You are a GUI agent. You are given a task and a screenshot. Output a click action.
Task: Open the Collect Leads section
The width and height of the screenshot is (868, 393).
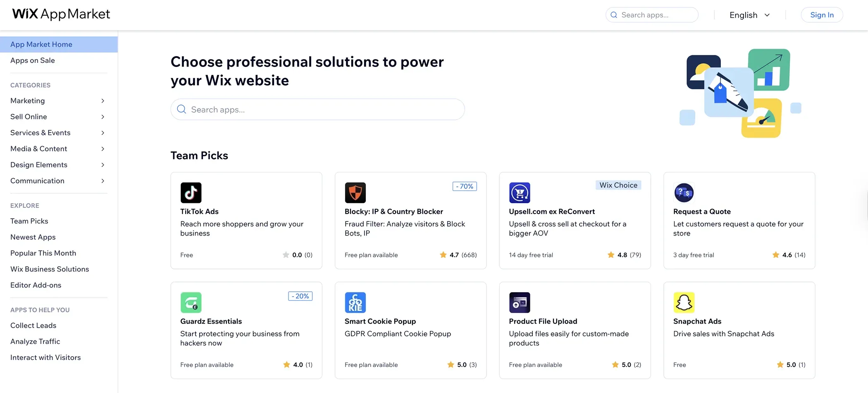[x=33, y=325]
